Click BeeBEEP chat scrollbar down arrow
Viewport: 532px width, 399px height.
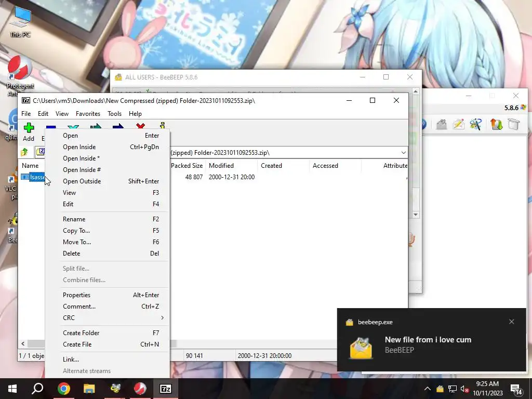(416, 215)
